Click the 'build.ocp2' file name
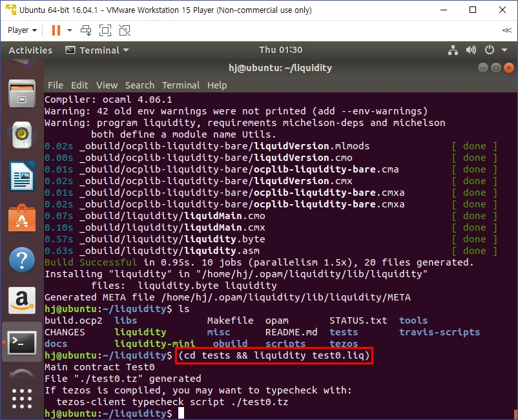This screenshot has height=420, width=518. click(74, 320)
